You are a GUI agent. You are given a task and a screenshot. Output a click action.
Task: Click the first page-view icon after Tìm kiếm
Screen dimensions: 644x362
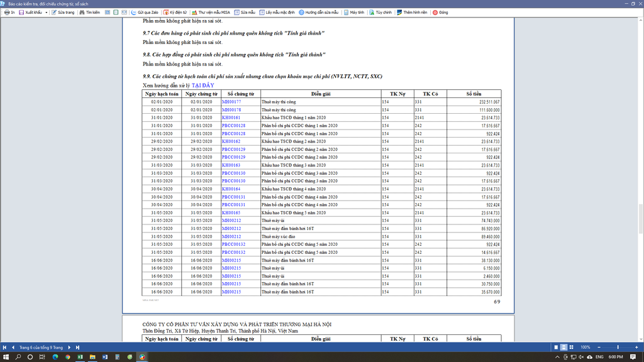point(108,13)
